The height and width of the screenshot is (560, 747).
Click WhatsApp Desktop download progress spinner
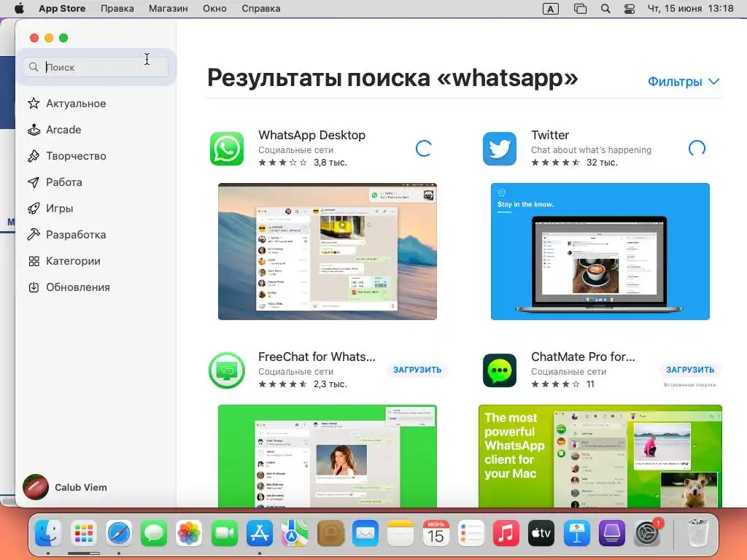pos(424,149)
